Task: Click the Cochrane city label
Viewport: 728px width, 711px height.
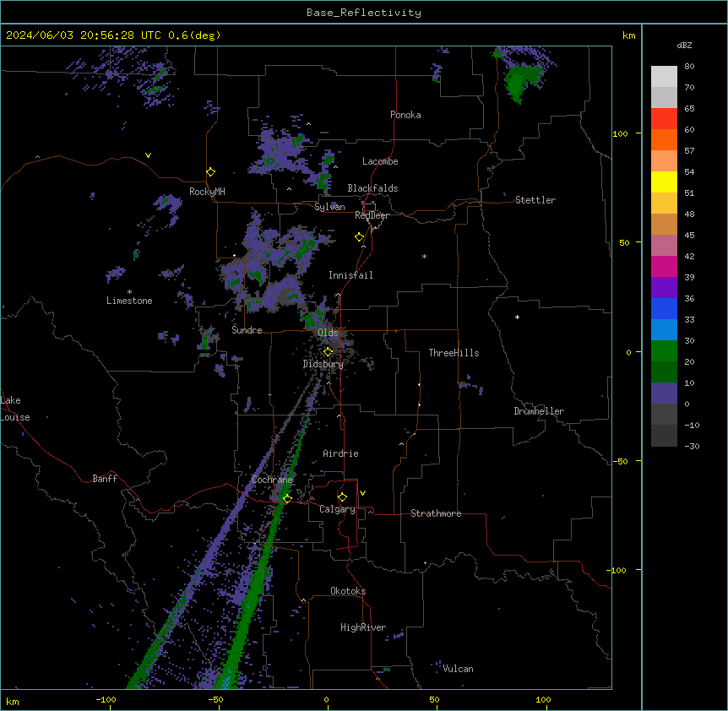Action: [272, 480]
